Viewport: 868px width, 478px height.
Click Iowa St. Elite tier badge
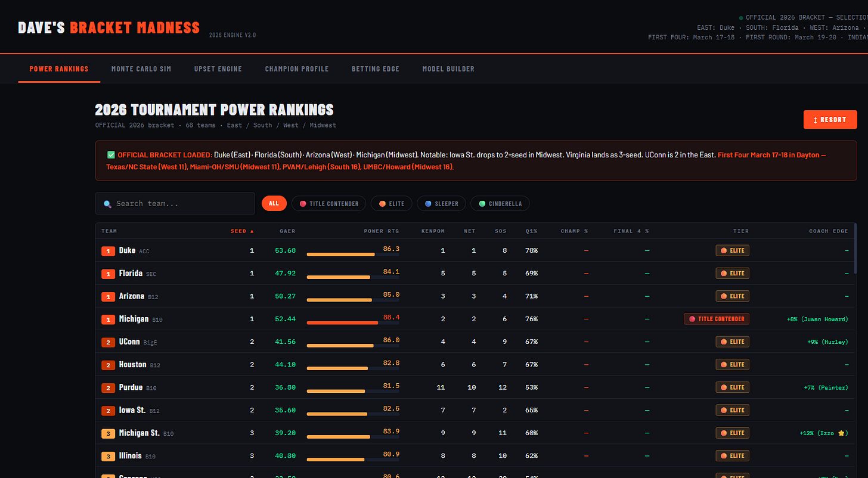(733, 410)
